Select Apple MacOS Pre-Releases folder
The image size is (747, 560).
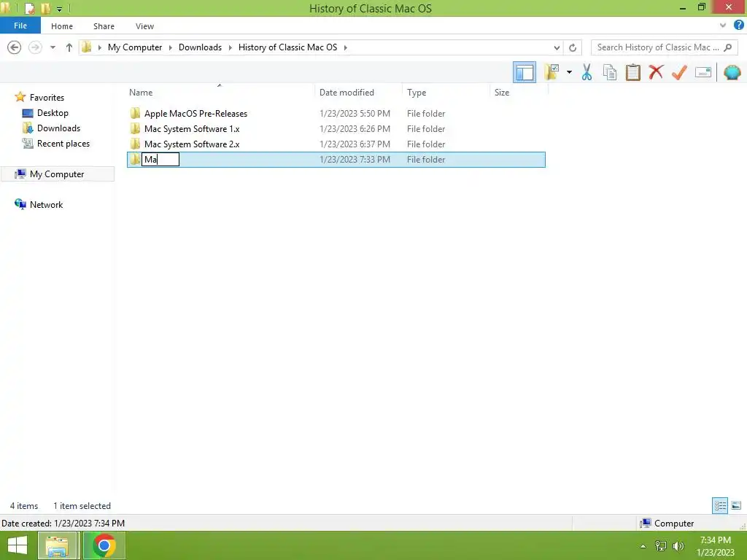point(196,113)
